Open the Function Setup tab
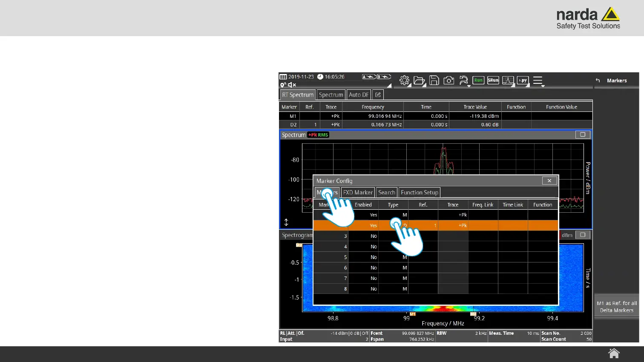Image resolution: width=644 pixels, height=362 pixels. tap(420, 192)
